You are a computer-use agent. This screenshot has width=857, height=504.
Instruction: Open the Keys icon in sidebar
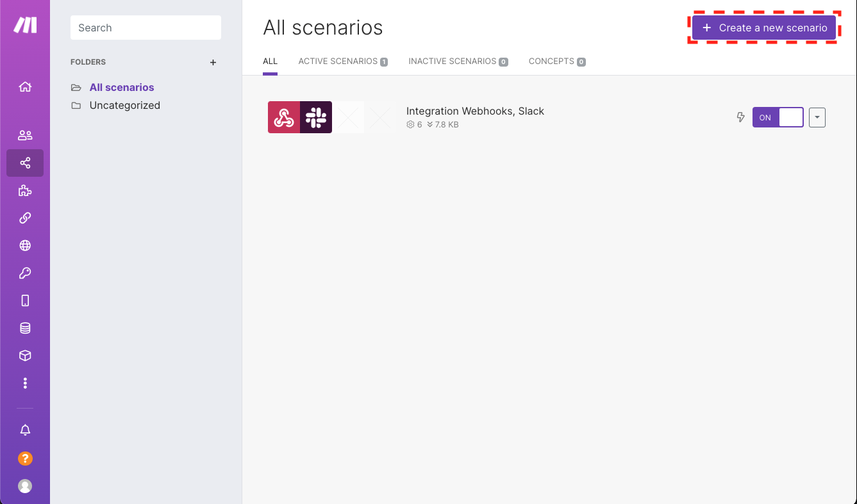(25, 273)
